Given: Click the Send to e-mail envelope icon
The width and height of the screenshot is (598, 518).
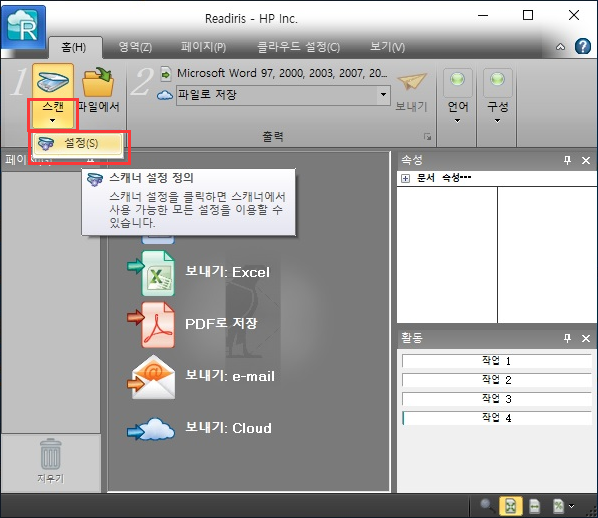Looking at the screenshot, I should tap(152, 377).
